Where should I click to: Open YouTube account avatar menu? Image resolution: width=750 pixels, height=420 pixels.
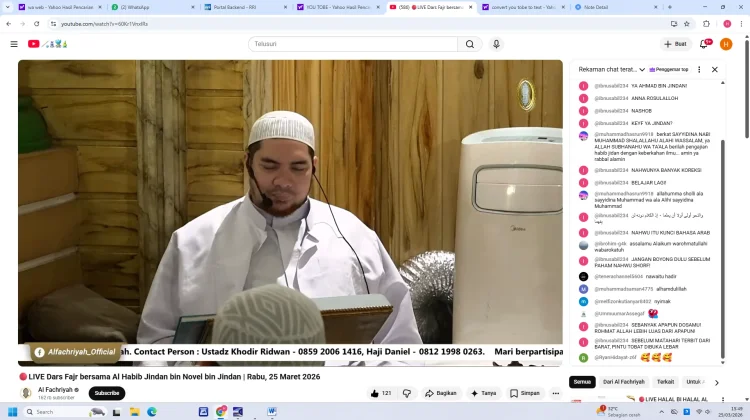pos(726,44)
